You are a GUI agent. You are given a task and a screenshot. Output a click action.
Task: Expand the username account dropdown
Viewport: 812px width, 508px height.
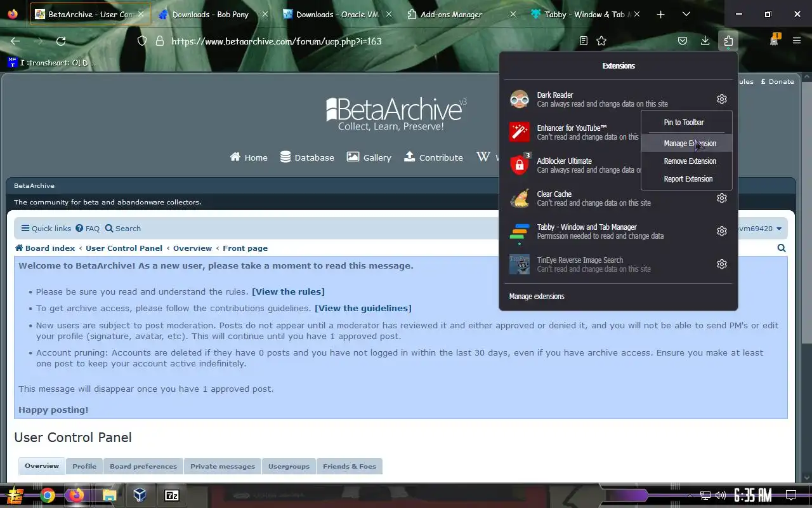pos(760,229)
